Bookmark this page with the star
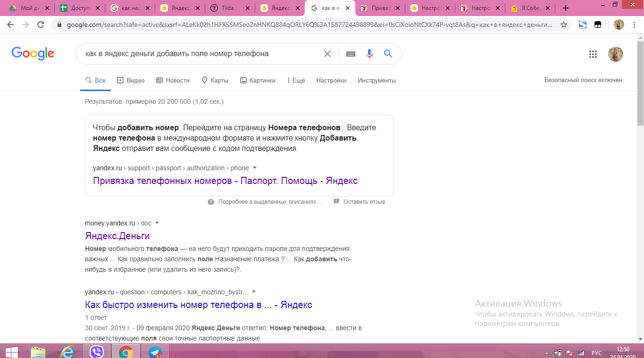The width and height of the screenshot is (644, 358). click(563, 25)
